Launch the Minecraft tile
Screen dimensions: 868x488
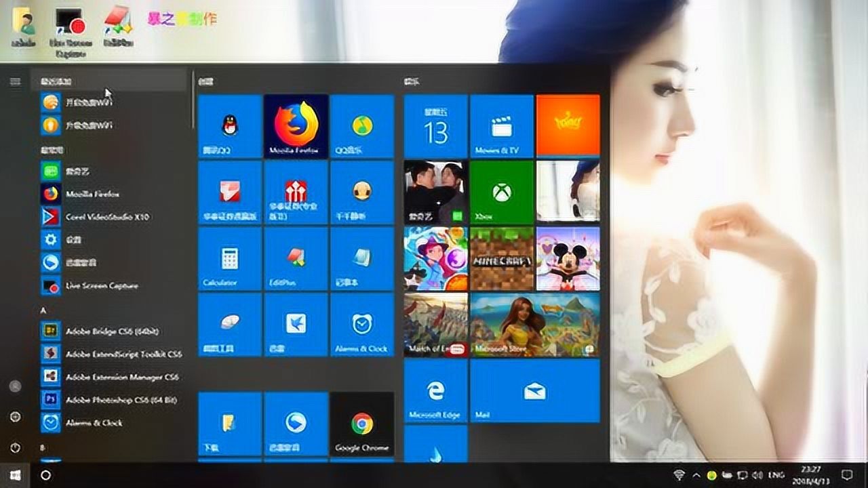point(502,258)
